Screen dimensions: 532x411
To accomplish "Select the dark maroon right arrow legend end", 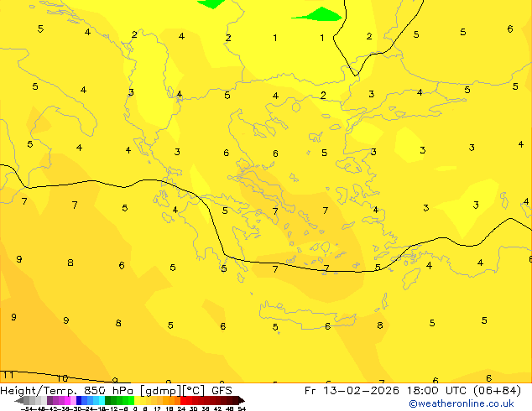I will [x=242, y=400].
